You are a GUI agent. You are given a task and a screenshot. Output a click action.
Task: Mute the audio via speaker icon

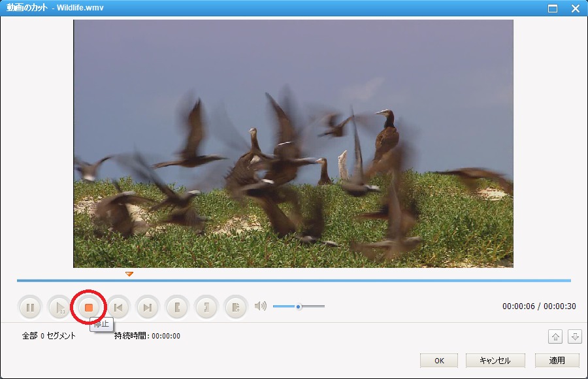click(x=260, y=306)
